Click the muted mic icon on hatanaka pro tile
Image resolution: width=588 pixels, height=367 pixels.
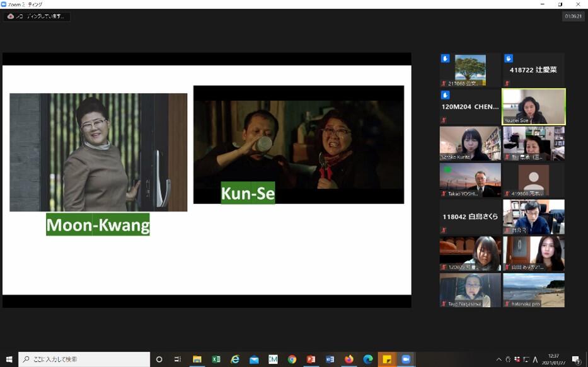point(507,303)
